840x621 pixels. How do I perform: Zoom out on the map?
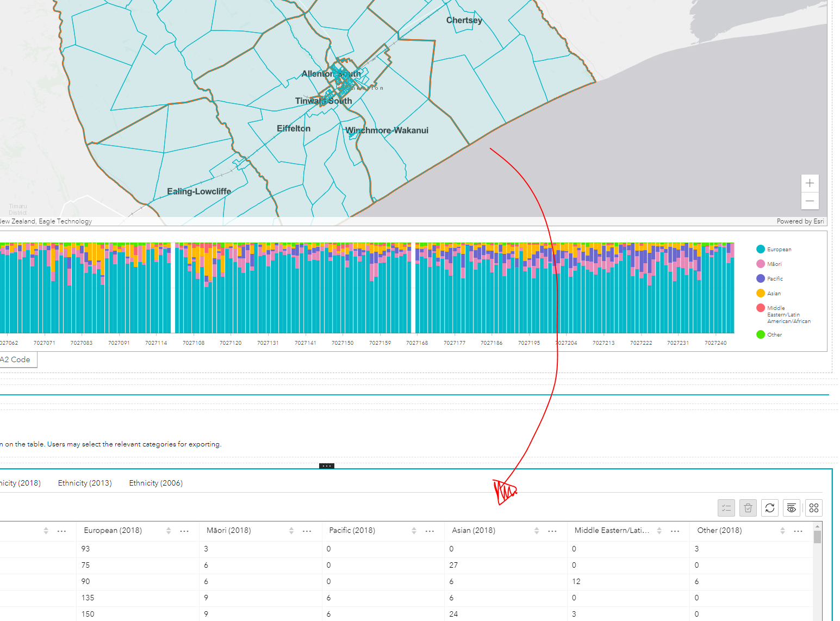(x=810, y=201)
